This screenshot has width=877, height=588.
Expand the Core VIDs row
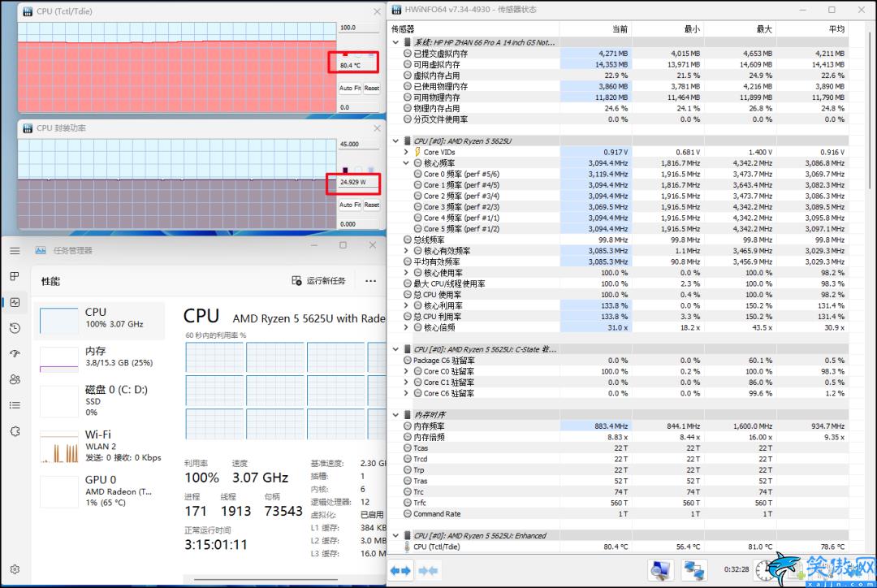pyautogui.click(x=407, y=152)
